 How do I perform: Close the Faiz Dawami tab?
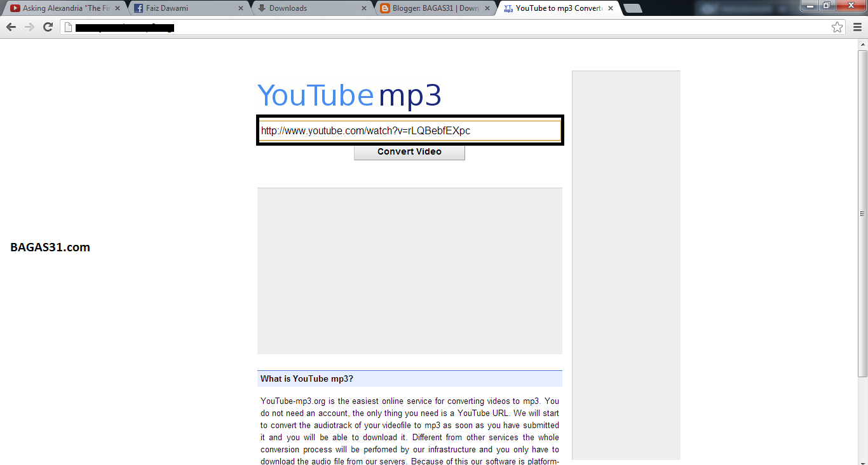[x=240, y=8]
